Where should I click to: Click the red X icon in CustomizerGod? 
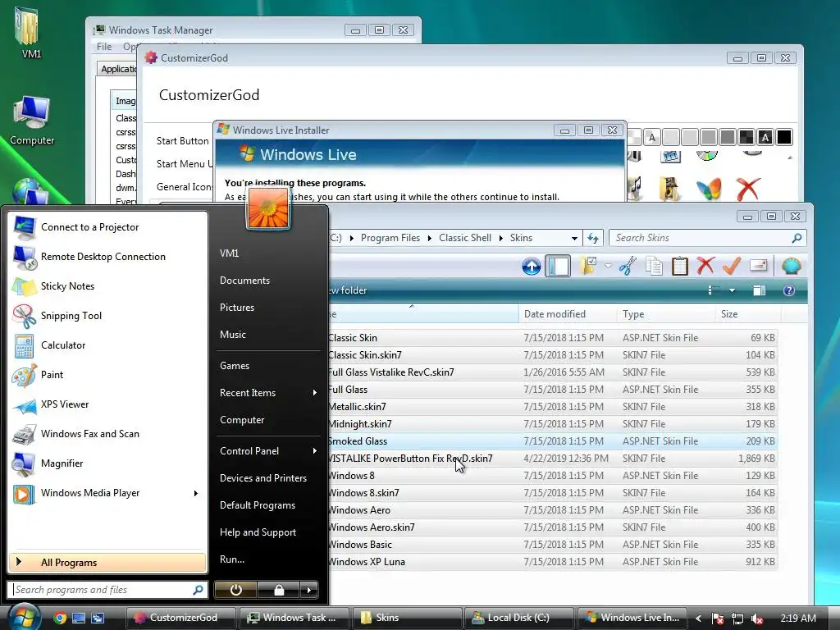coord(748,189)
